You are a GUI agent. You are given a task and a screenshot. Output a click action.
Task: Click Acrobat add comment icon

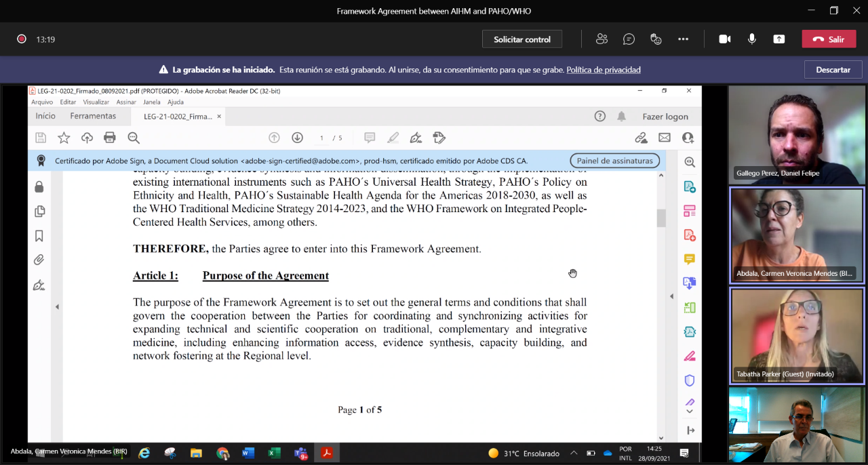coord(370,138)
